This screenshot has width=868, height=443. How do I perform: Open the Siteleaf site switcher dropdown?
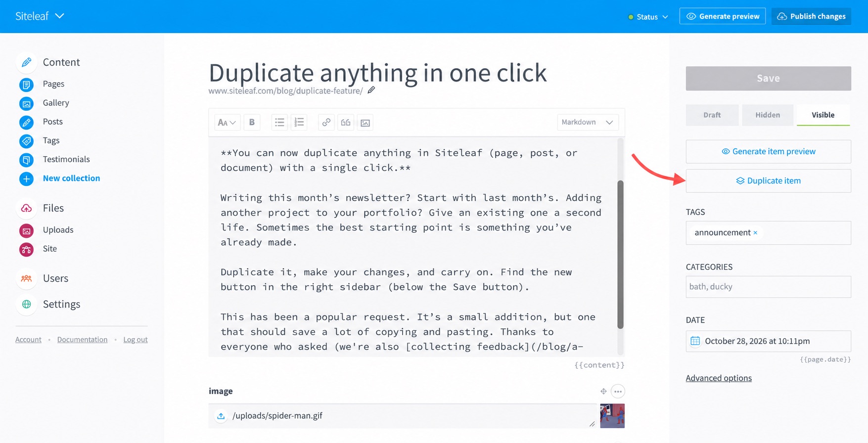[40, 16]
